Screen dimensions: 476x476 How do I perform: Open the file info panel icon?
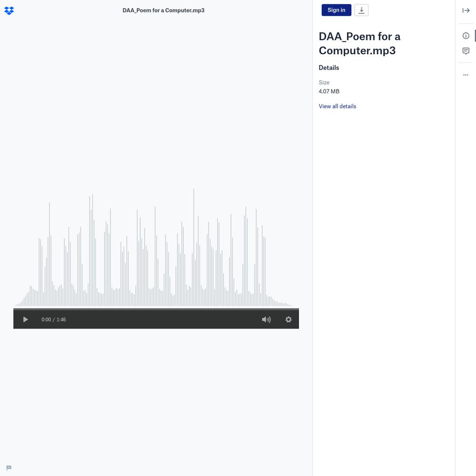click(x=466, y=36)
